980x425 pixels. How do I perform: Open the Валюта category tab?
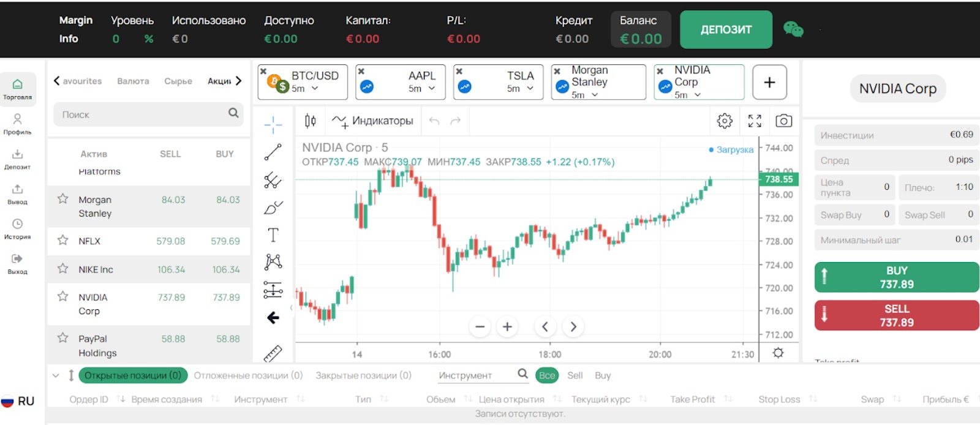click(133, 81)
